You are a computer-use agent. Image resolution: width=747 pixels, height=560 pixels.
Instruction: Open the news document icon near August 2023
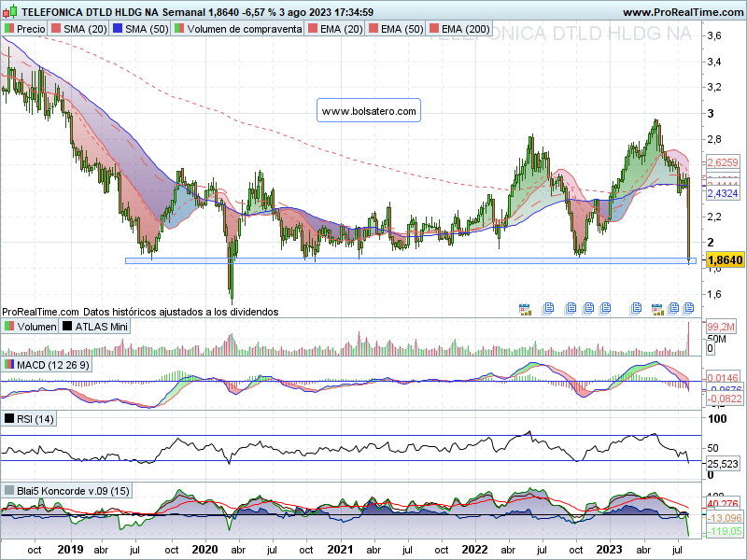click(x=688, y=309)
